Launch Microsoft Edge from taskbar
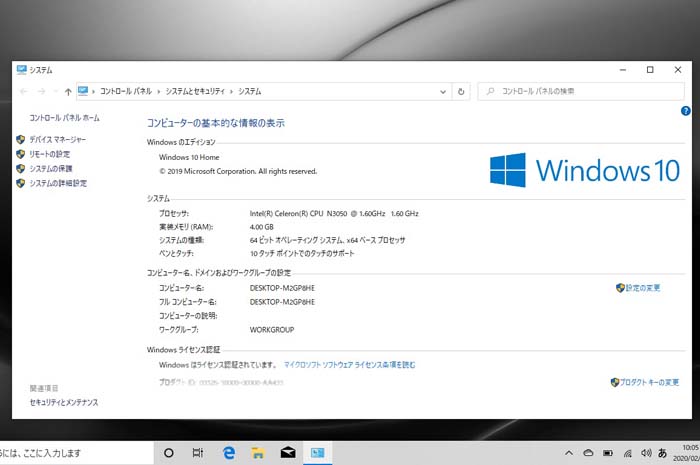Image resolution: width=700 pixels, height=465 pixels. (229, 453)
